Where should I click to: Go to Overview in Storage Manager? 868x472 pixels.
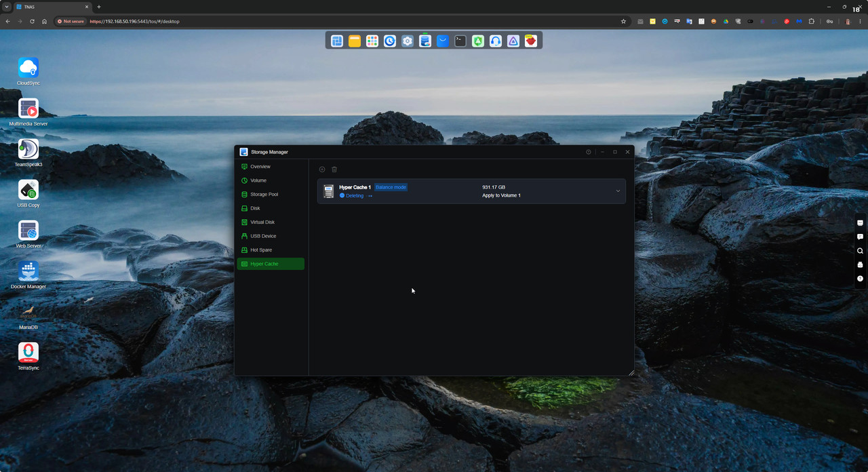click(x=271, y=167)
